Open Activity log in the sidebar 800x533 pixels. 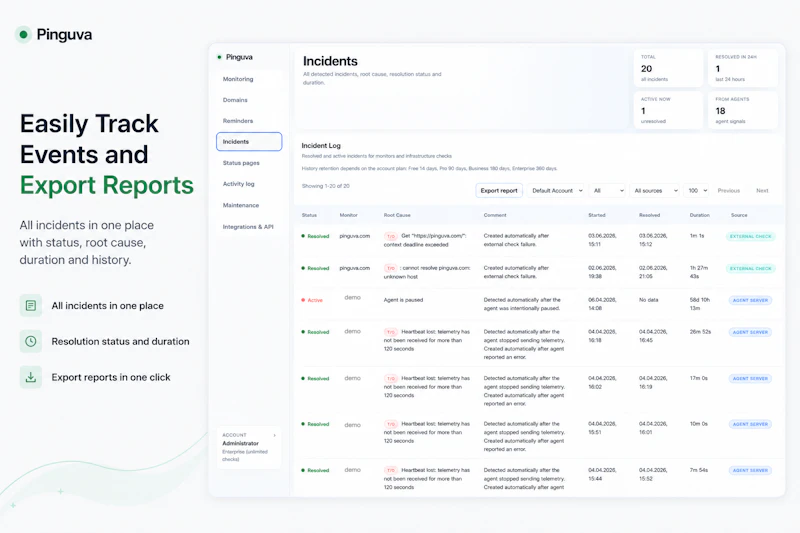click(x=238, y=184)
